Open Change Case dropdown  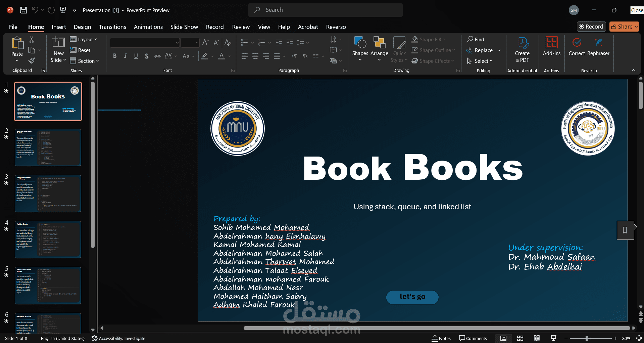point(188,56)
